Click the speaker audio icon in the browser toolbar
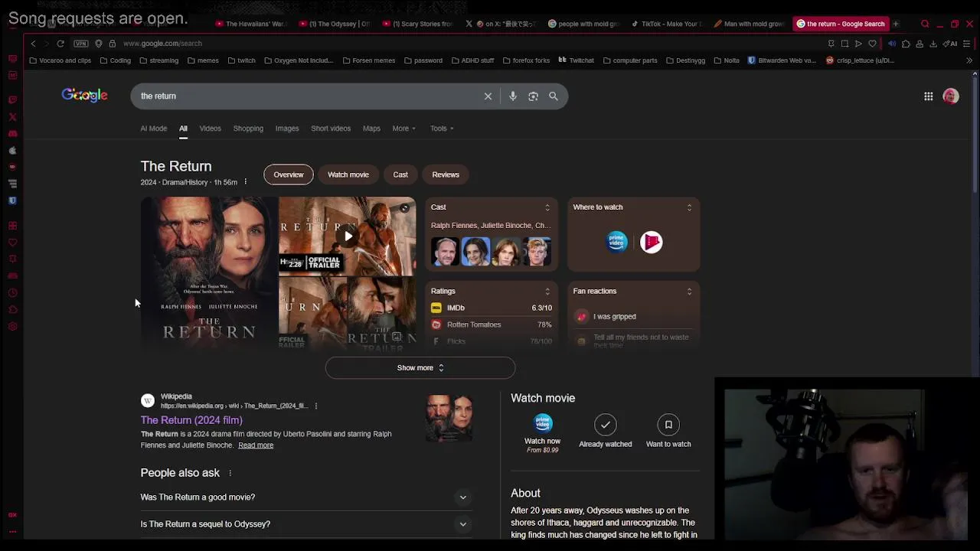 892,44
